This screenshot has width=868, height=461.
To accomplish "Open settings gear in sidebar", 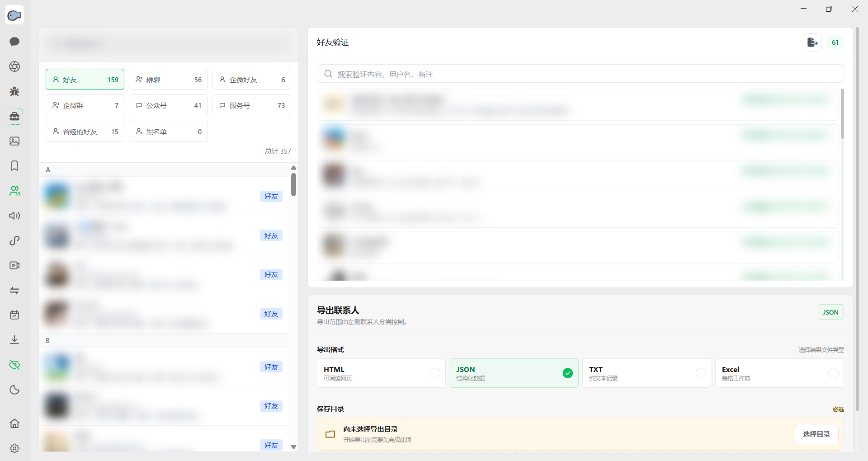I will coord(14,448).
